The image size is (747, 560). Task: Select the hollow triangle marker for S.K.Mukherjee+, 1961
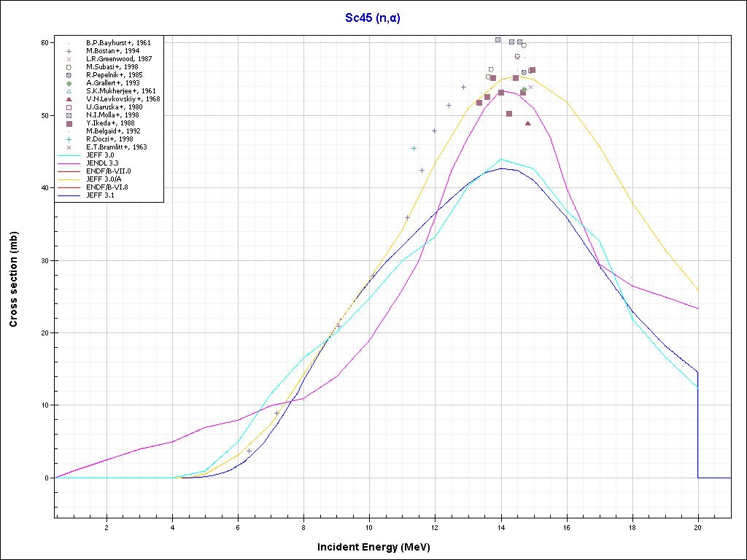[69, 91]
